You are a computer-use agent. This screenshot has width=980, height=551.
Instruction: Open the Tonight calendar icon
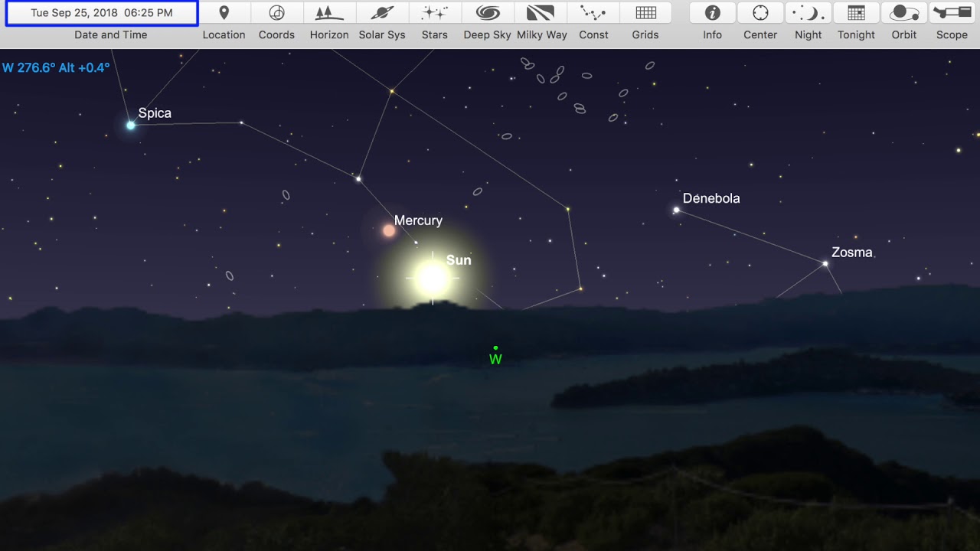click(856, 13)
